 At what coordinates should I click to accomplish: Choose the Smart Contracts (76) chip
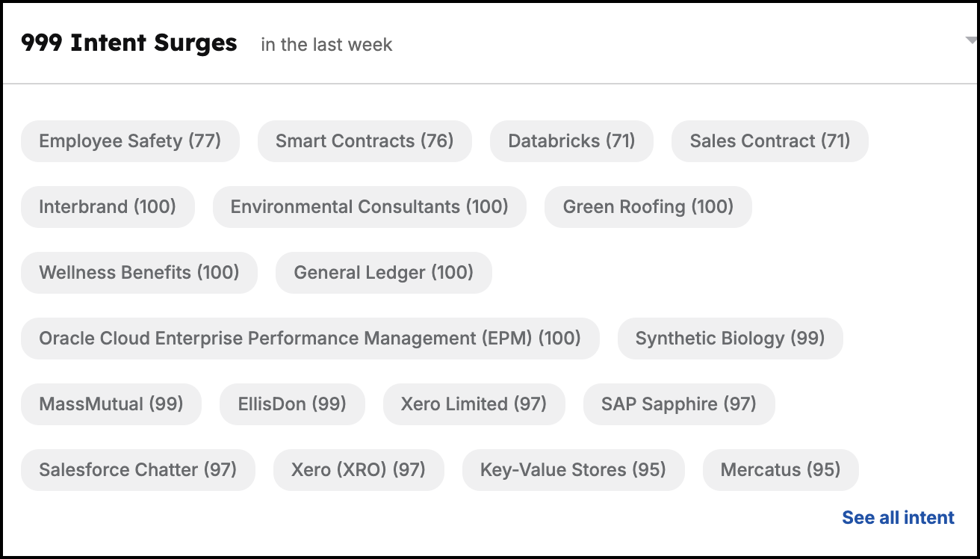point(365,141)
